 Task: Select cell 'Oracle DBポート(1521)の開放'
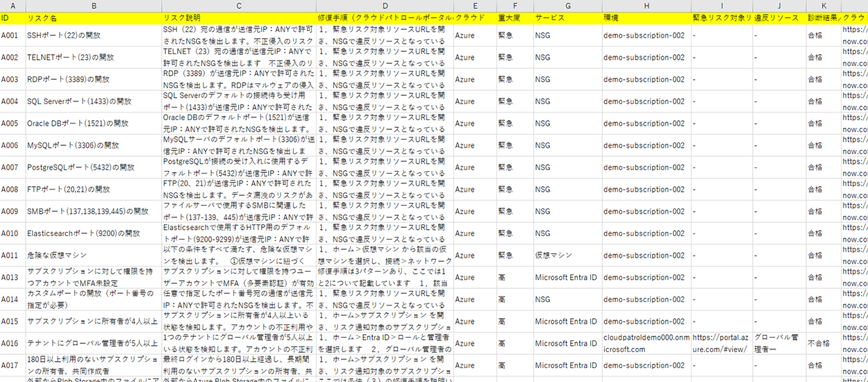click(x=94, y=124)
